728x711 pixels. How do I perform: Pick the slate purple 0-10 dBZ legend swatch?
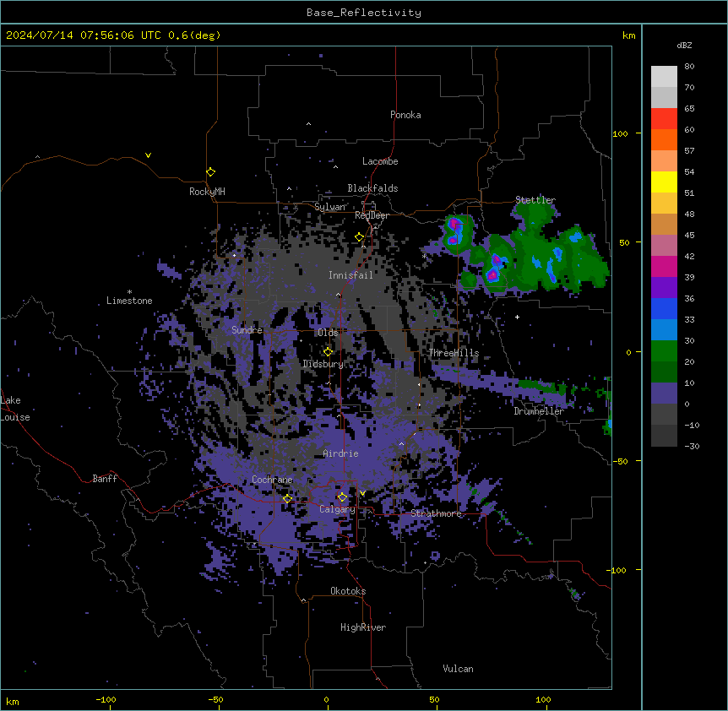[x=664, y=393]
